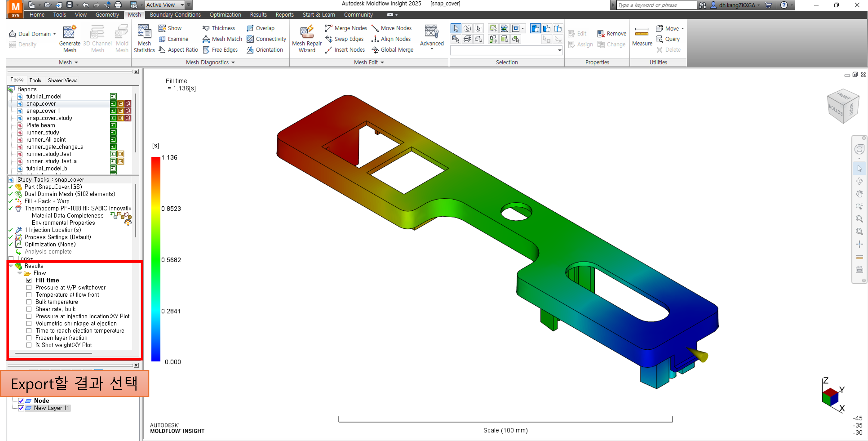Click the print icon in quick access toolbar
The height and width of the screenshot is (441, 868).
pos(118,5)
